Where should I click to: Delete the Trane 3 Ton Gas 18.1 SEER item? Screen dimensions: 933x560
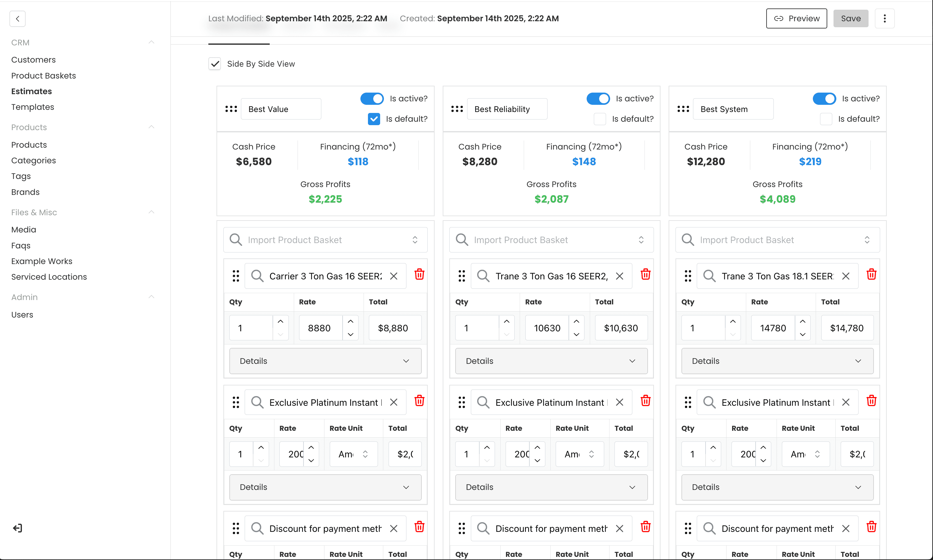pyautogui.click(x=871, y=274)
